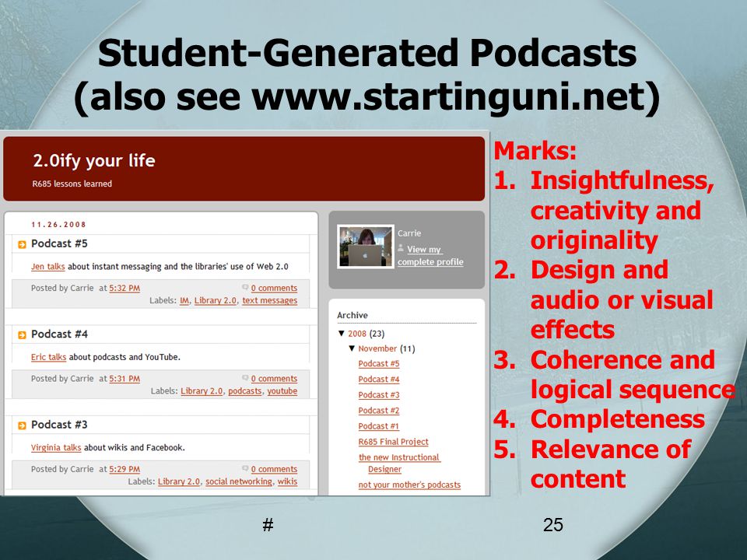Viewport: 747px width, 560px height.
Task: Click the 'Marks:' heading on the slide
Action: pyautogui.click(x=535, y=151)
